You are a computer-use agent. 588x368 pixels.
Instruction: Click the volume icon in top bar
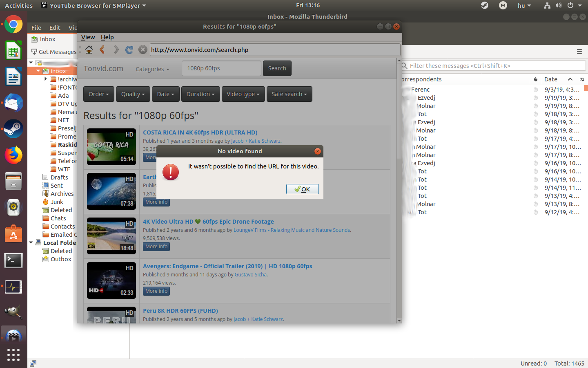(x=559, y=5)
